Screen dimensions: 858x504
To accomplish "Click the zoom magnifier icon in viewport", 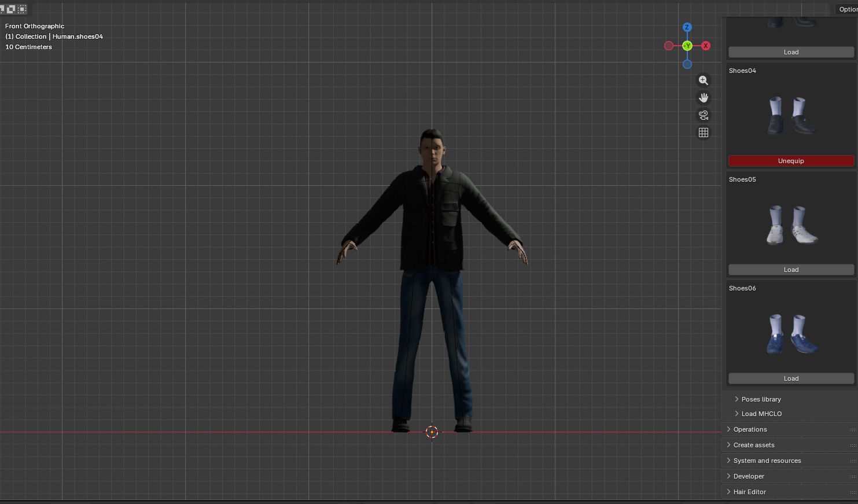I will 704,80.
